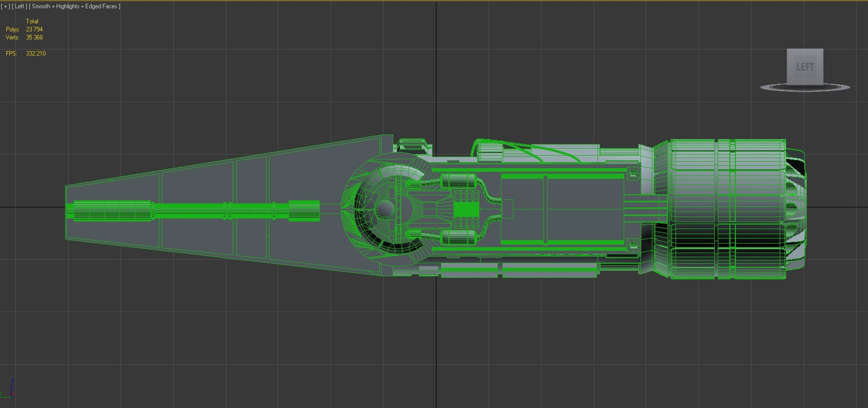Open the Smooth + Highlights + Edged Faces shading menu
This screenshot has height=408, width=868.
[75, 6]
